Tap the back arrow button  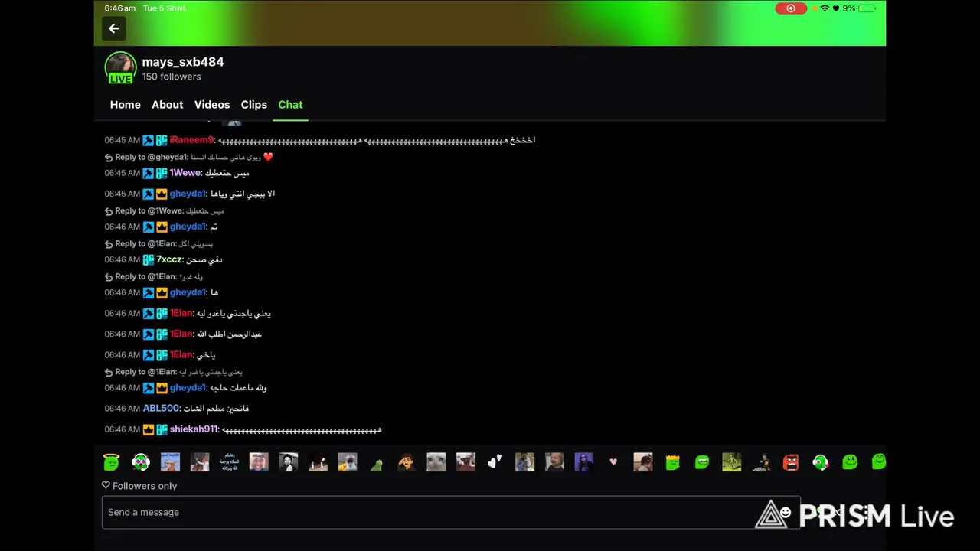point(114,28)
